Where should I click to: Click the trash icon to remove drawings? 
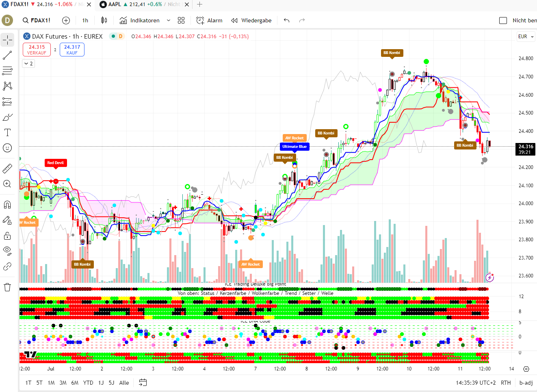click(x=7, y=287)
